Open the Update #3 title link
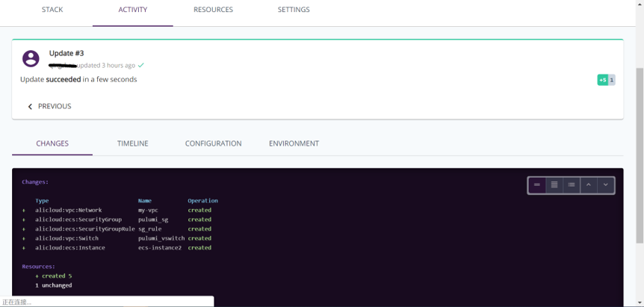The width and height of the screenshot is (644, 307). (x=66, y=53)
